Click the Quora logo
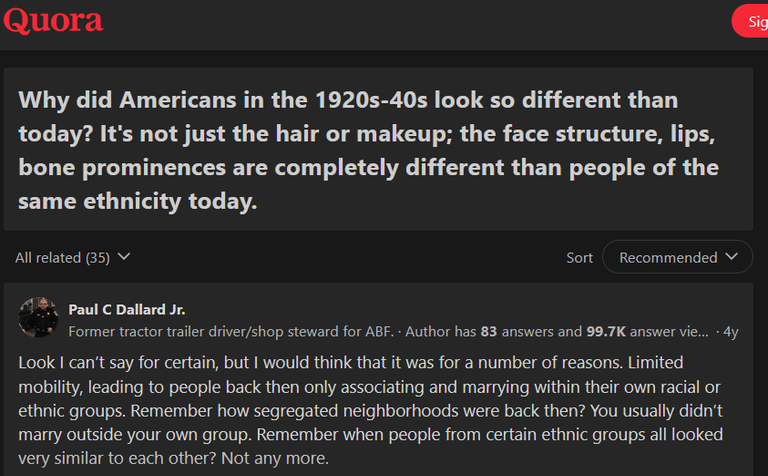 [53, 21]
